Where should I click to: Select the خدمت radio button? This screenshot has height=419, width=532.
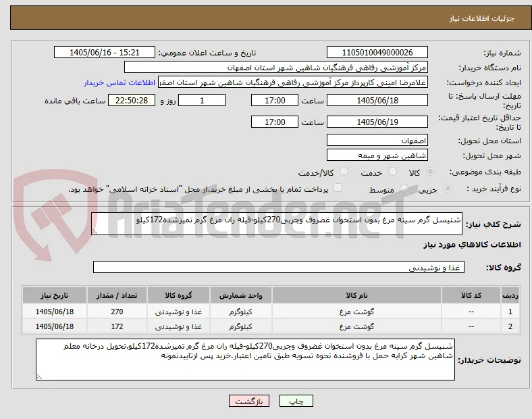[392, 172]
